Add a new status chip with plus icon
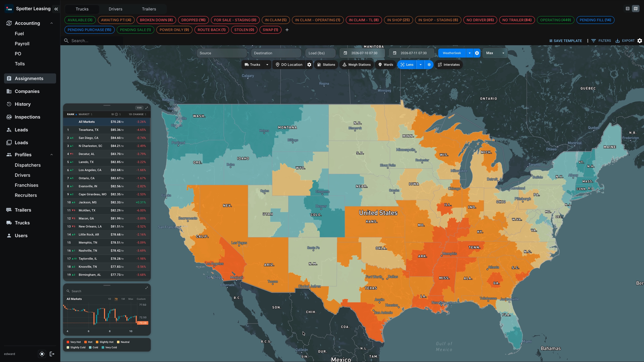 click(287, 30)
